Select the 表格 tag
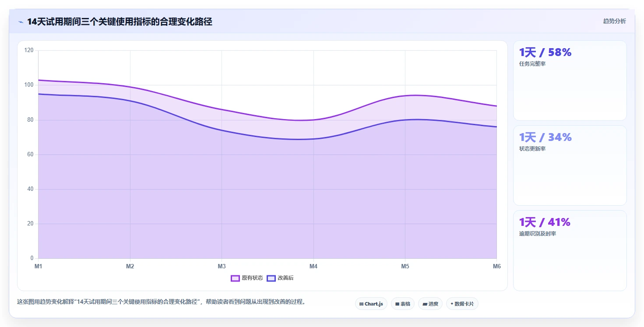The width and height of the screenshot is (644, 327). tap(403, 304)
